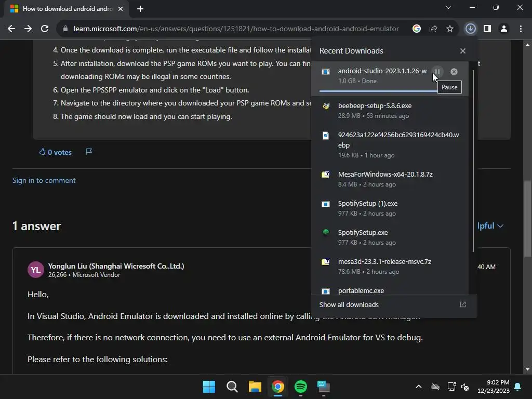This screenshot has height=399, width=532.
Task: Open Windows taskbar search
Action: click(232, 387)
